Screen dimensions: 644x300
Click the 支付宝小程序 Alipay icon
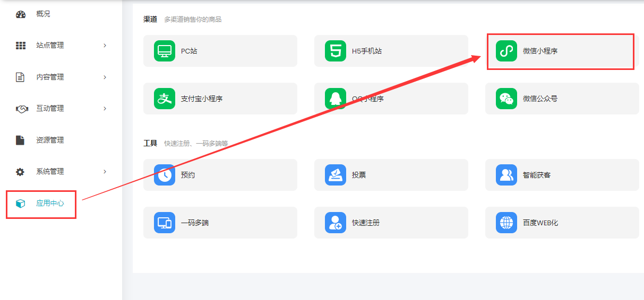(x=165, y=99)
